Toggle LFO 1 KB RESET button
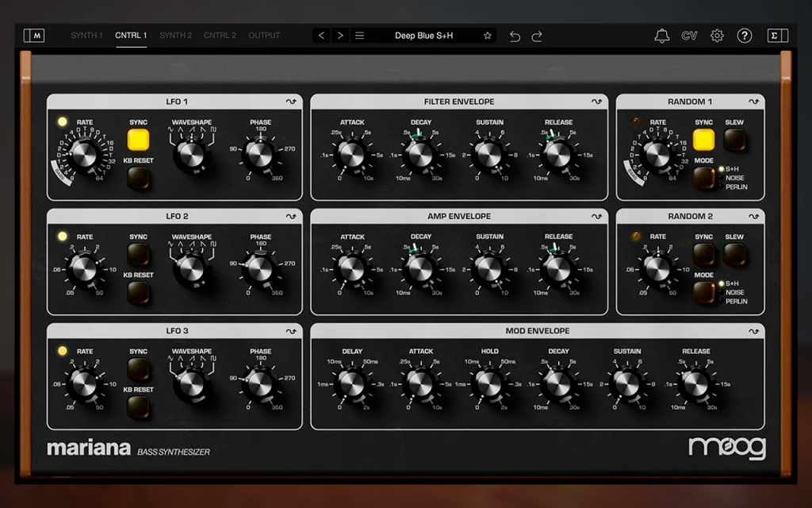The height and width of the screenshot is (508, 812). point(138,179)
